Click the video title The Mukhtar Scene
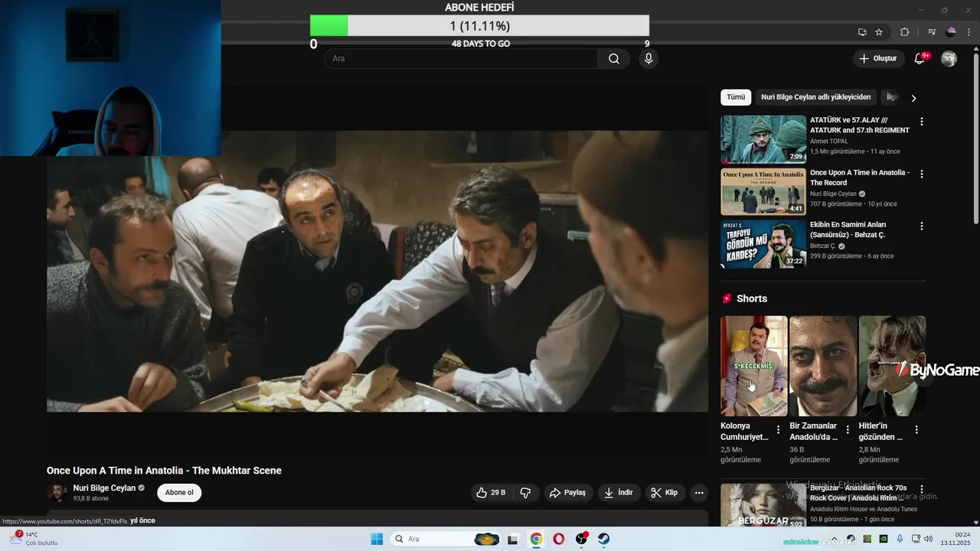This screenshot has height=551, width=980. click(x=164, y=471)
